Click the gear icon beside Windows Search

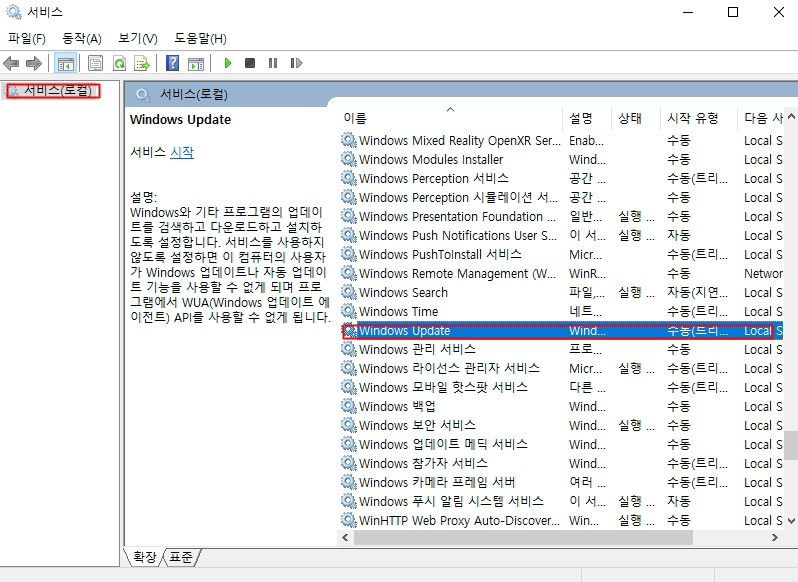[x=349, y=292]
